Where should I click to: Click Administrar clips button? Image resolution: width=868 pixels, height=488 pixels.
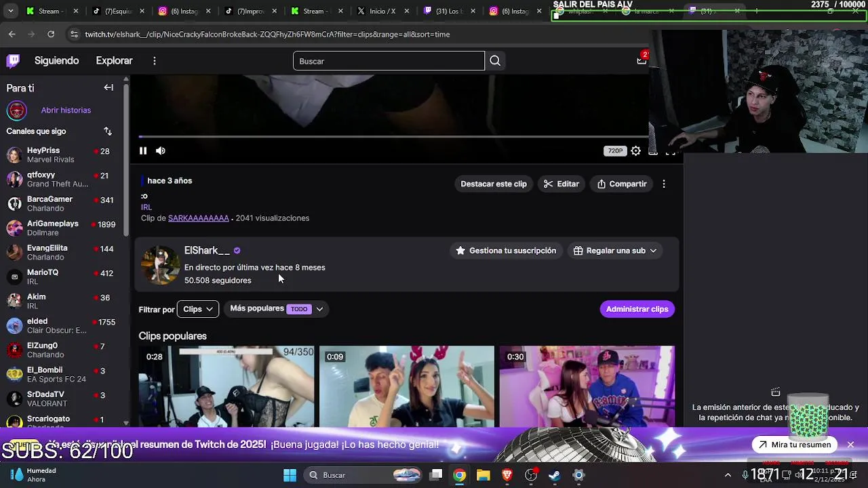[x=637, y=309]
